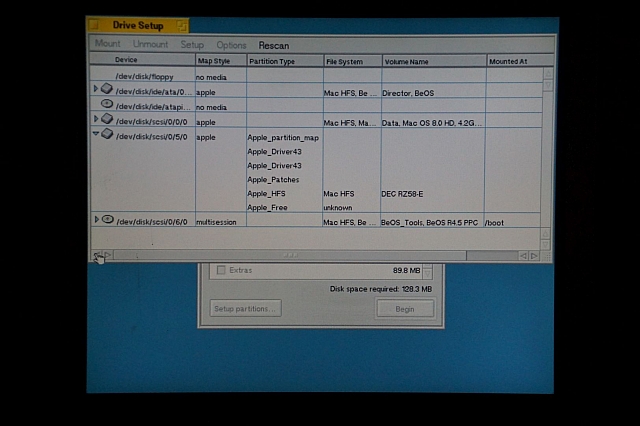
Task: Click the Mounted At column header
Action: coord(520,62)
